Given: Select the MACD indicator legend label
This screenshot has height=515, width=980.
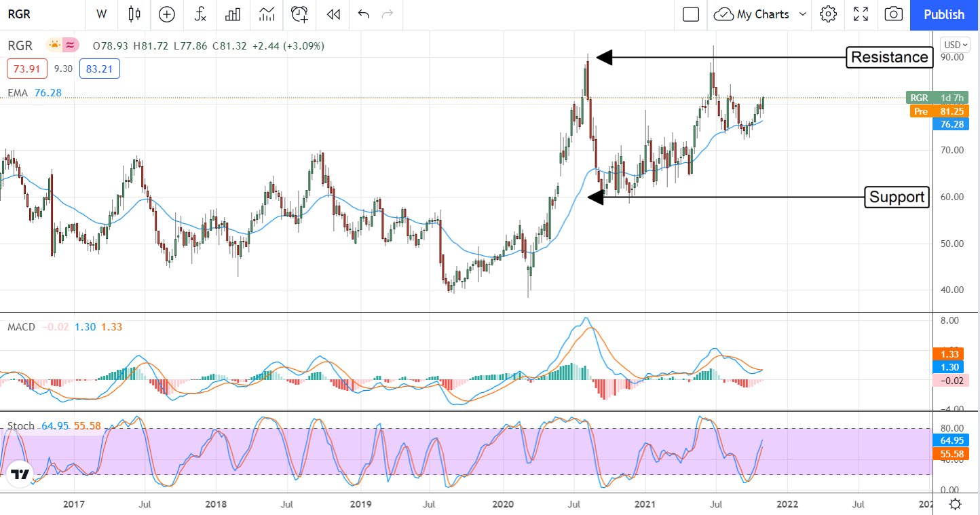Looking at the screenshot, I should point(21,327).
